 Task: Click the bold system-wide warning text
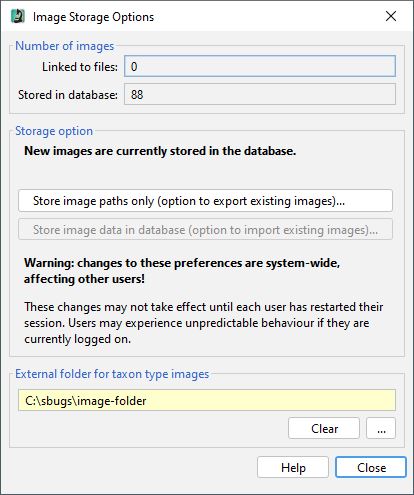pyautogui.click(x=182, y=271)
